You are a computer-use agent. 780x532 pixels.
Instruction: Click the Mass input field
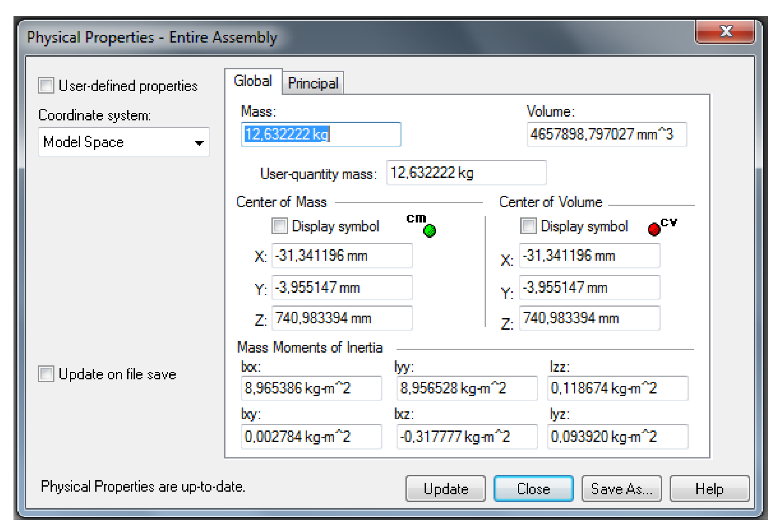point(321,134)
